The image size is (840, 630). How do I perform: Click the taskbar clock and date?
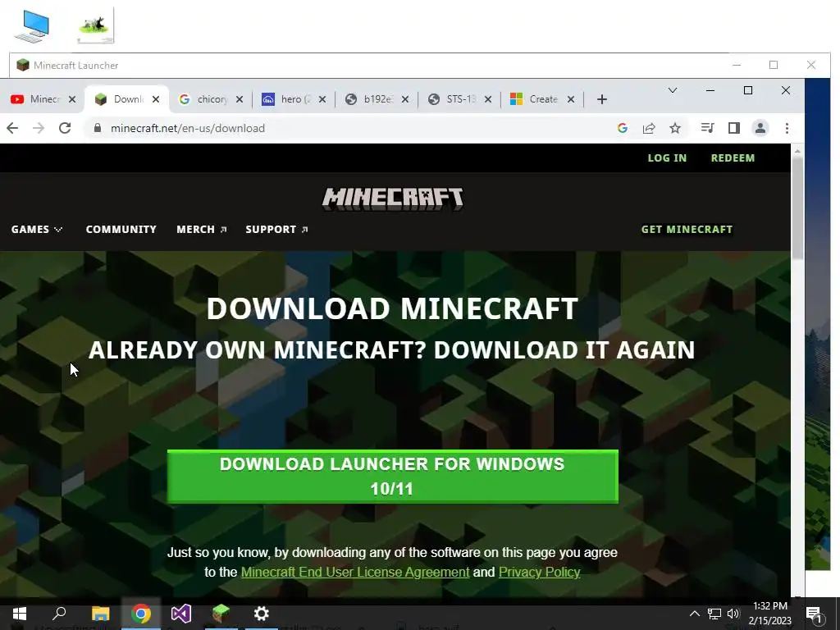tap(770, 614)
